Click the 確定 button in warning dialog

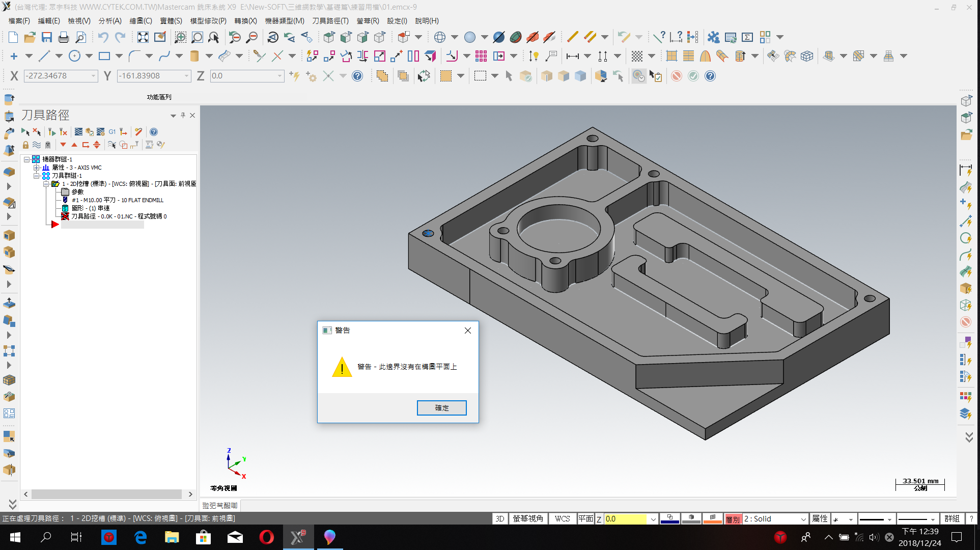(x=442, y=408)
